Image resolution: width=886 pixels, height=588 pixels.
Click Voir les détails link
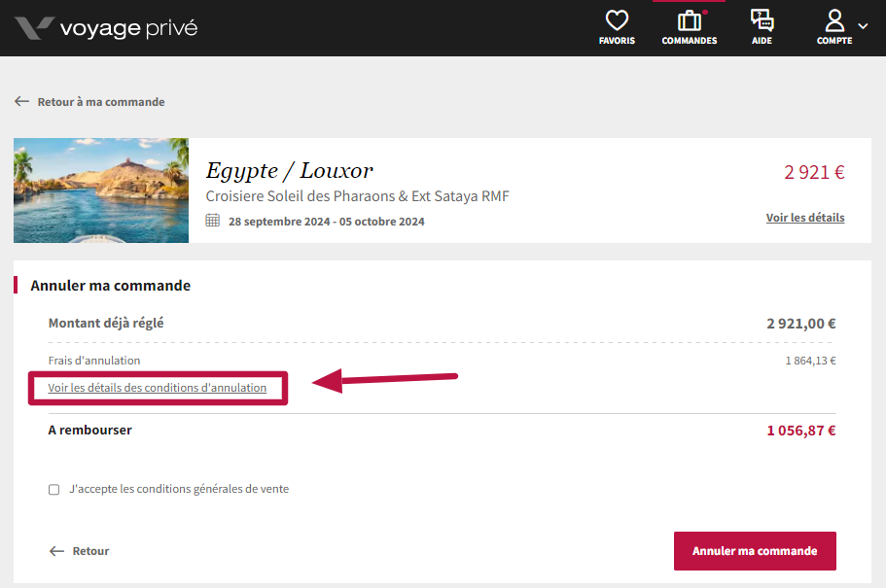coord(805,218)
